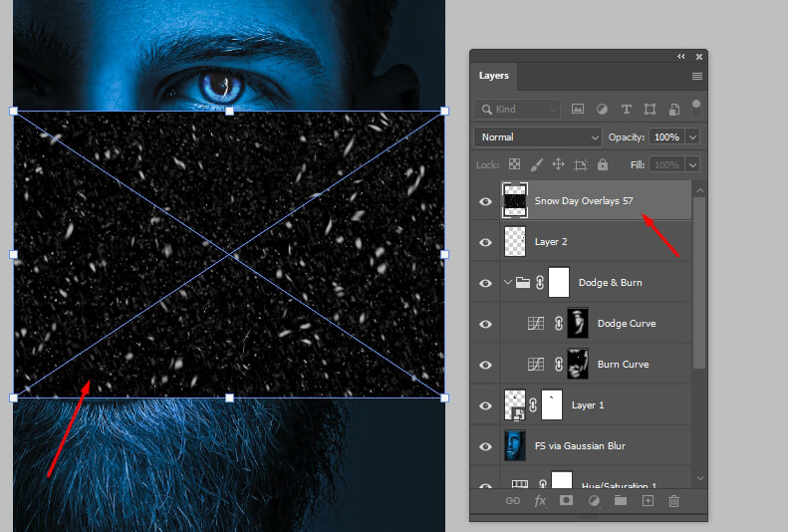Click Burn Curve curves adjustment icon
This screenshot has width=788, height=532.
point(536,364)
